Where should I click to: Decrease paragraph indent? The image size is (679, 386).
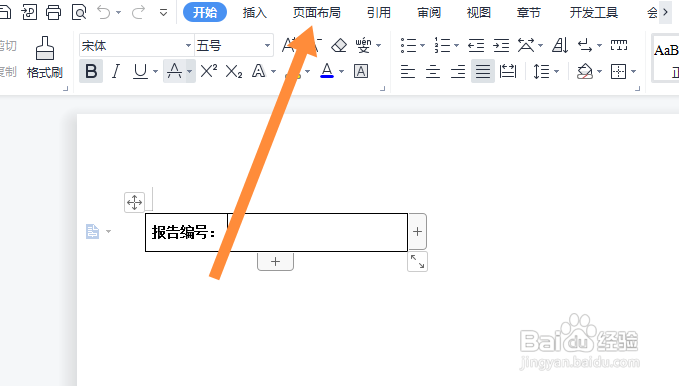(476, 45)
